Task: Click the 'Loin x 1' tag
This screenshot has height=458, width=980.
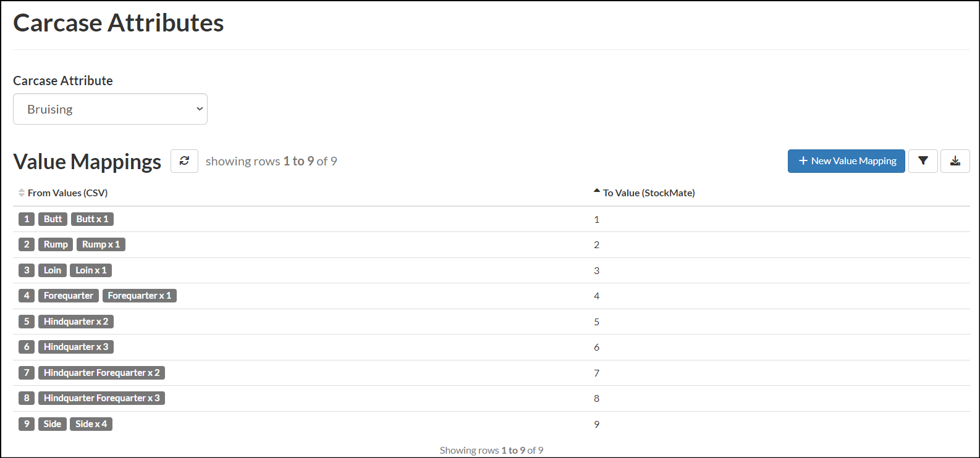Action: click(91, 270)
